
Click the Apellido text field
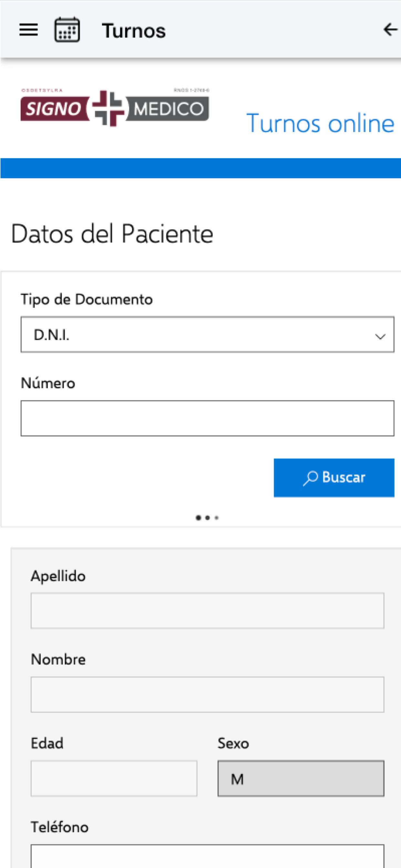207,611
